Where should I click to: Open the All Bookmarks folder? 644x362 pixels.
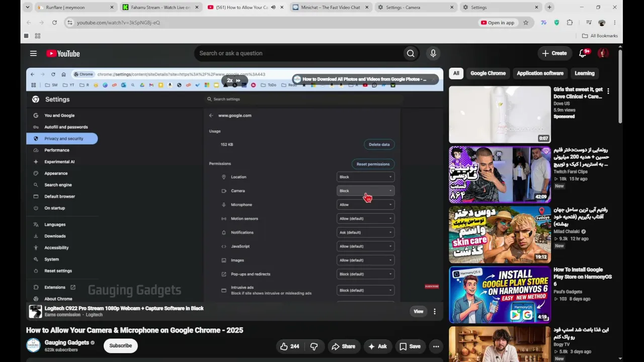[x=600, y=36]
